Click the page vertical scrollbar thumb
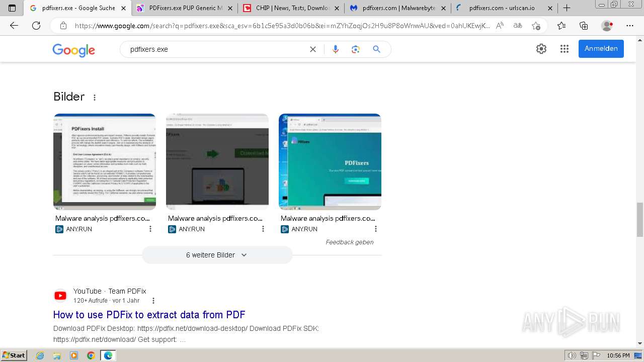 tap(639, 219)
